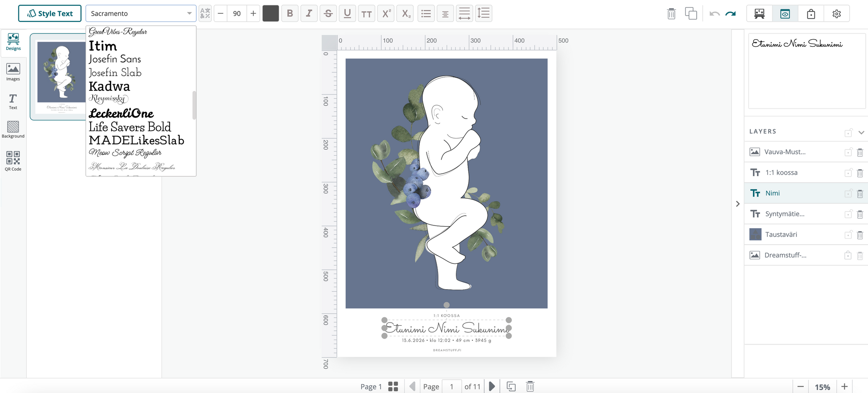Open the page grid view icon
Screen dimensions: 868x393
pyautogui.click(x=393, y=386)
